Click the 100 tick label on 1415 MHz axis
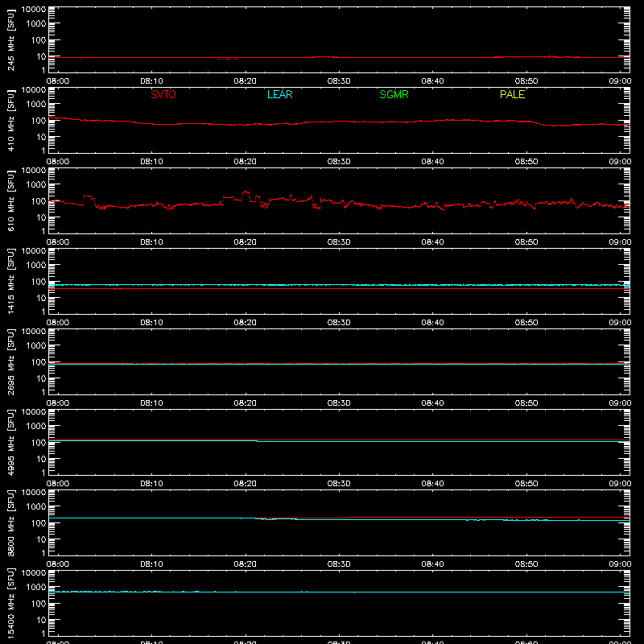Viewport: 644px width, 644px height. [39, 282]
